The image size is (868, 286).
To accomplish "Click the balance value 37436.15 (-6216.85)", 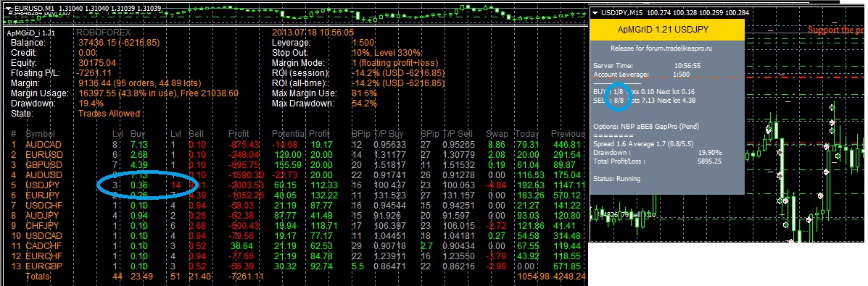I will 120,43.
